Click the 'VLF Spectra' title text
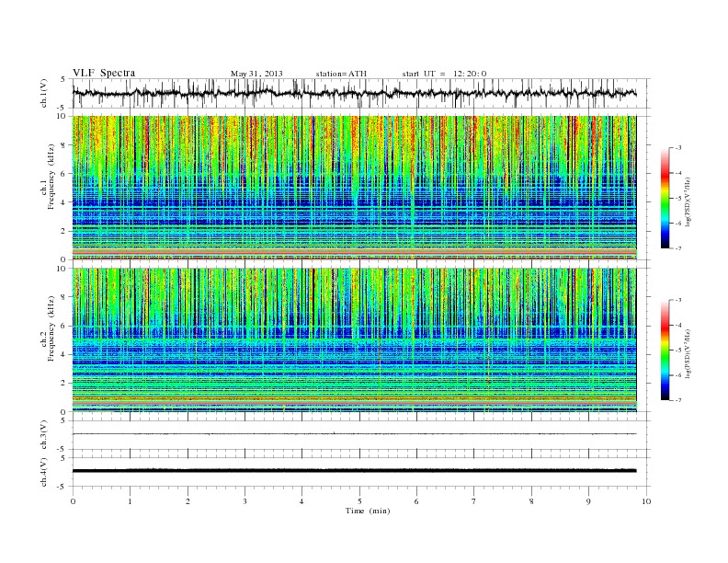Viewport: 728px width, 563px height. click(x=104, y=73)
